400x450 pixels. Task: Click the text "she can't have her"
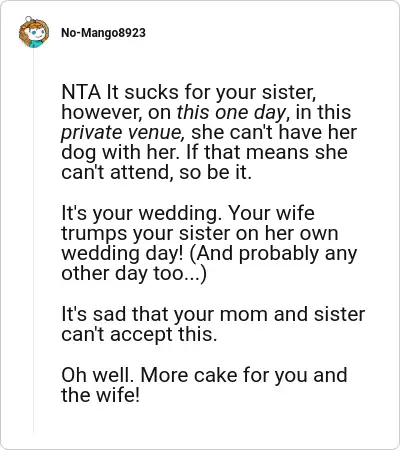point(274,132)
